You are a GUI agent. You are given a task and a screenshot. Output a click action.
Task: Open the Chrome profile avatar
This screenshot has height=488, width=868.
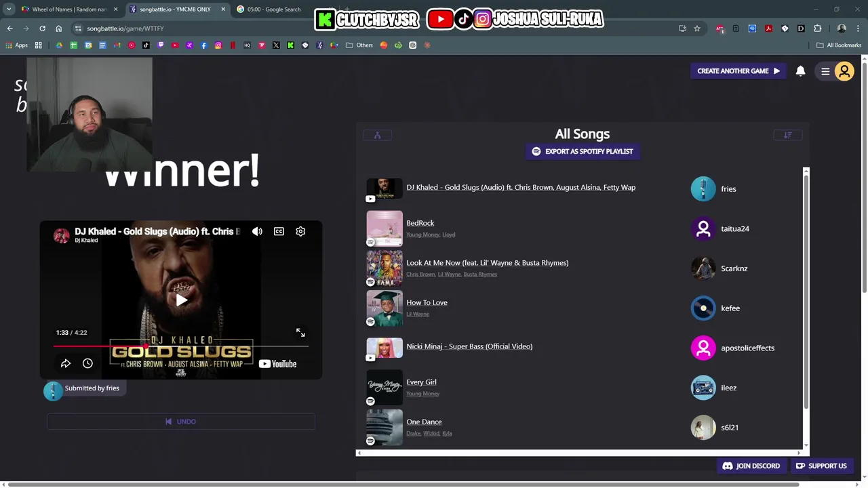(842, 28)
